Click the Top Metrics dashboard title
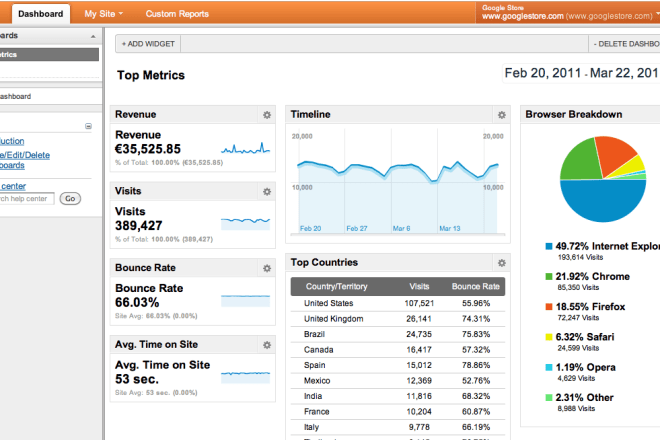660x440 pixels. 151,75
